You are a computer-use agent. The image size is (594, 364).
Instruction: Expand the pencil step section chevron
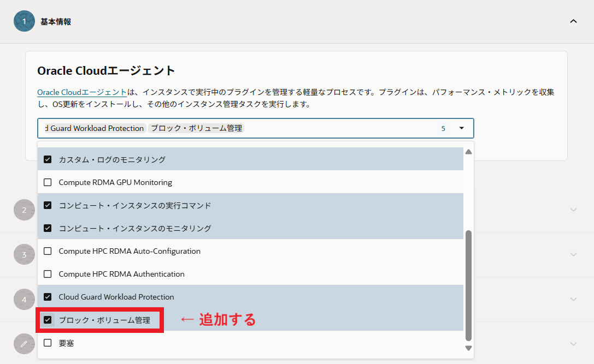[573, 344]
